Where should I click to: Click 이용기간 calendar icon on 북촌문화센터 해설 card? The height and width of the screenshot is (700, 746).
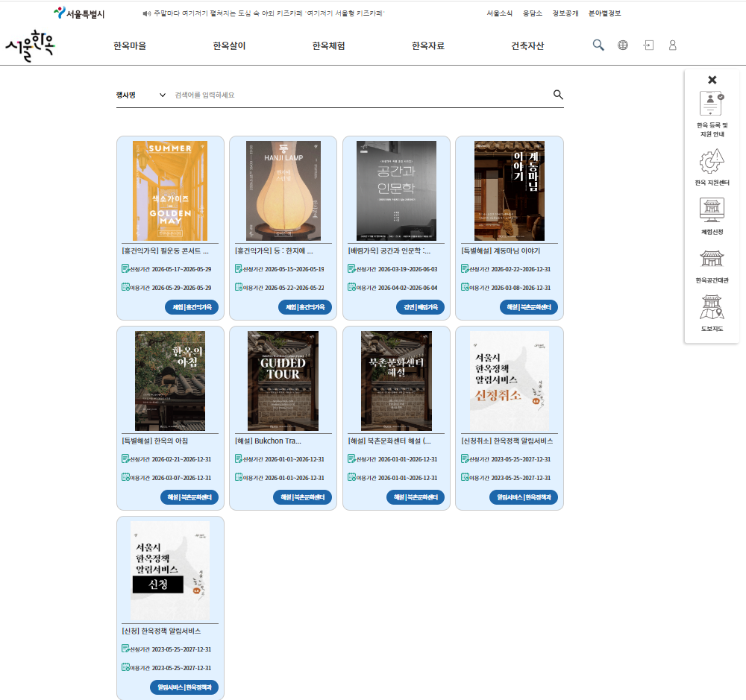point(351,477)
